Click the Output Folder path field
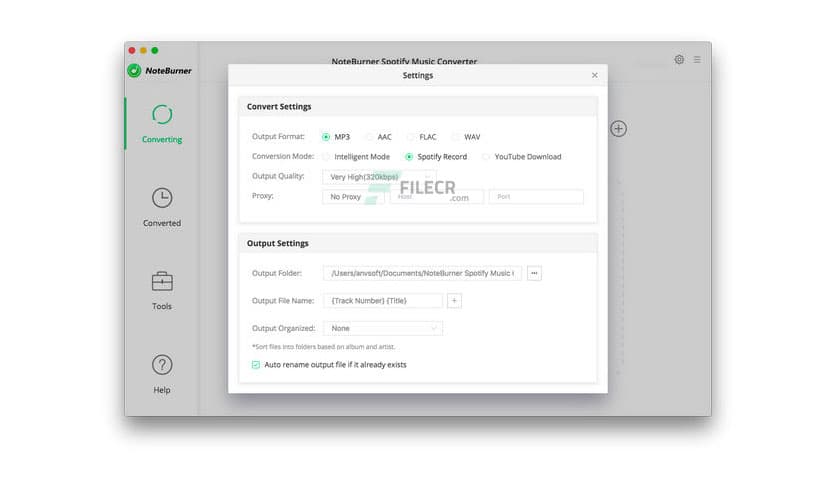 pyautogui.click(x=422, y=273)
